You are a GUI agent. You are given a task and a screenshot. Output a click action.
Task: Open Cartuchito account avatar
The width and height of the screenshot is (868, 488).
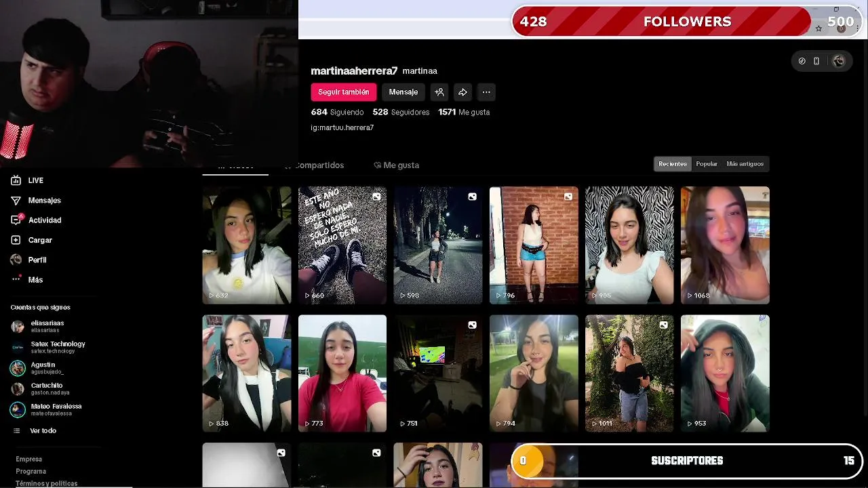coord(18,389)
